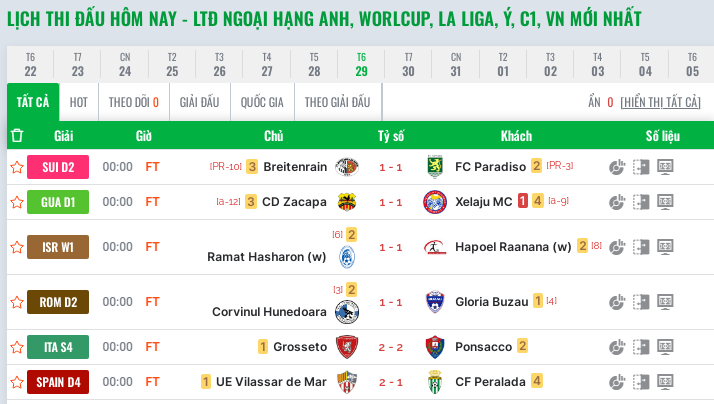Click the Xelaju MC team crest

[x=434, y=201]
